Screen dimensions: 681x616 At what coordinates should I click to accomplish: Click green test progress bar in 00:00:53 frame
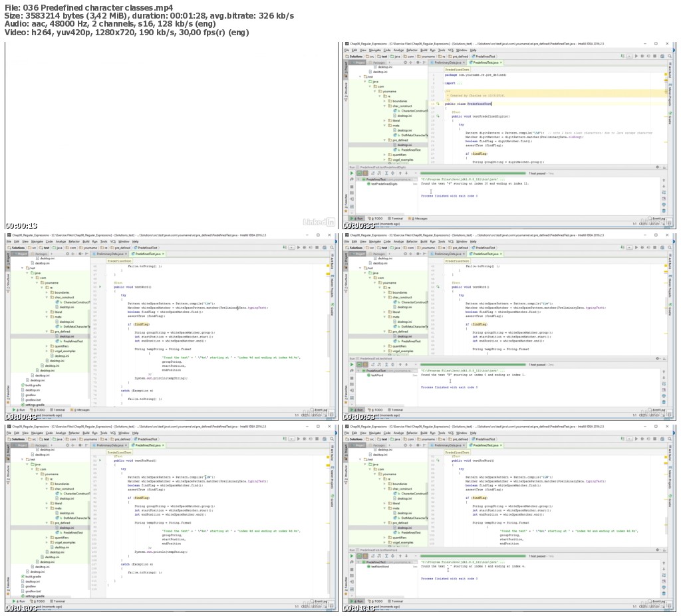tap(473, 365)
